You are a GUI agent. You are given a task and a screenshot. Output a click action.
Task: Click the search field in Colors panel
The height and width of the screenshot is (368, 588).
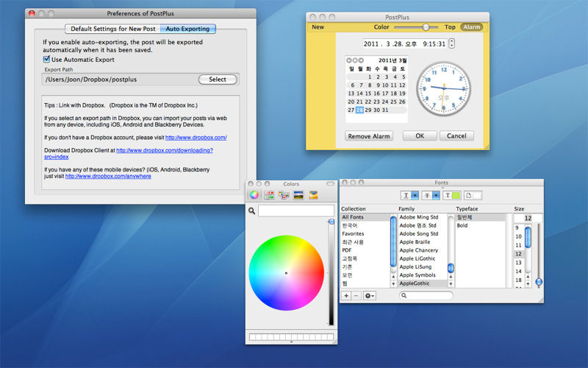[x=296, y=210]
